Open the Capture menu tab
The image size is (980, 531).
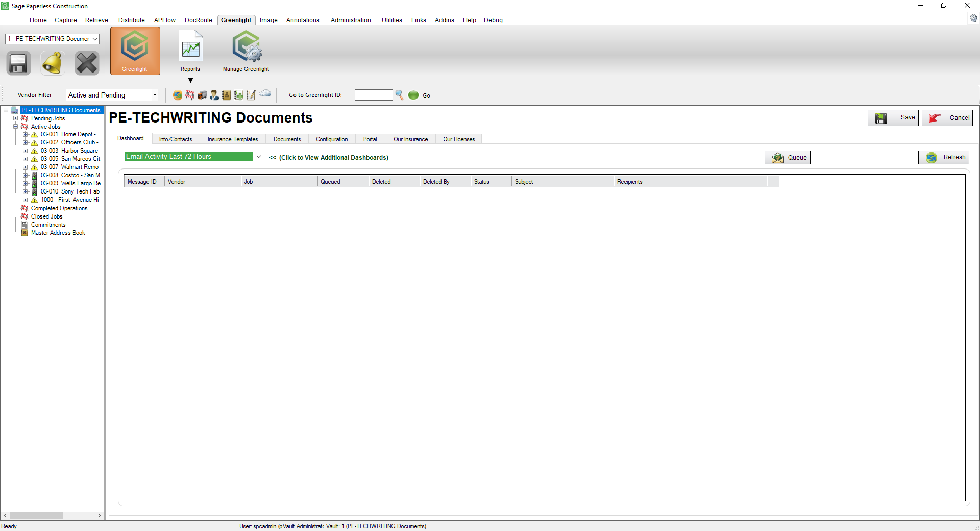(x=66, y=20)
